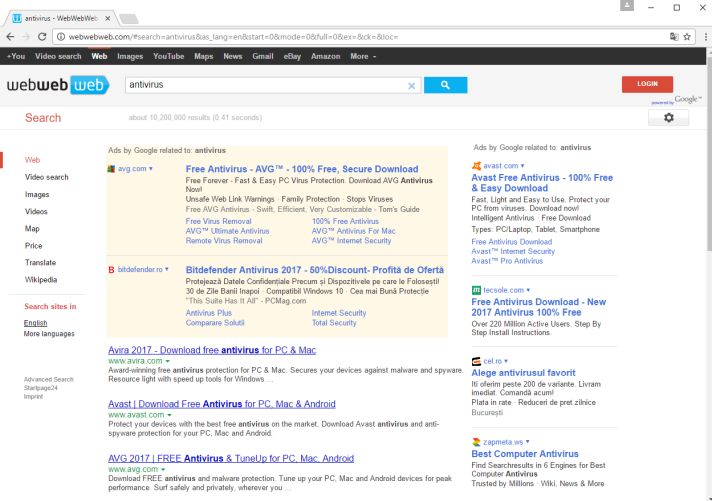This screenshot has height=501, width=712.
Task: Expand zapmeta.ws ad dropdown arrow
Action: tap(527, 442)
